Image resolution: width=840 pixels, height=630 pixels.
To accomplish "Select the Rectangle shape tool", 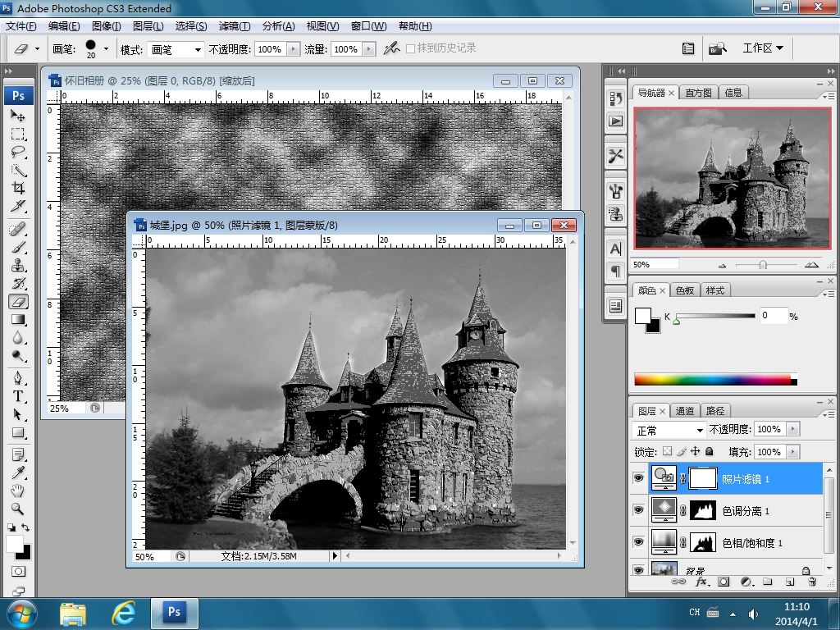I will click(18, 433).
